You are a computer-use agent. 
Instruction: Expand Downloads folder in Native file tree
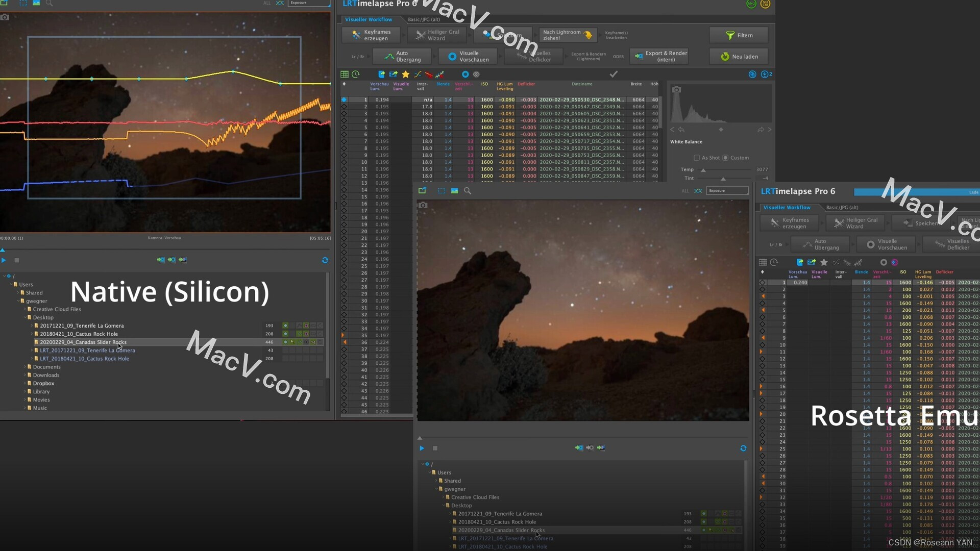[x=25, y=375]
